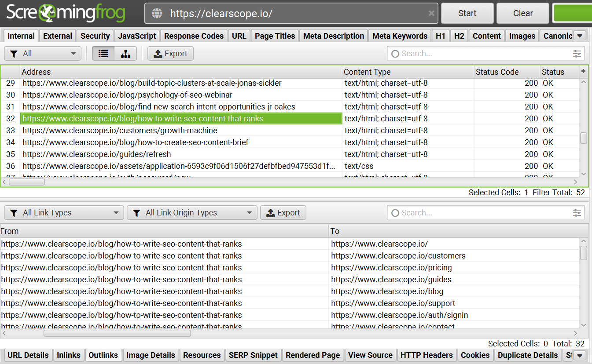The image size is (592, 364).
Task: Click the outlinks horizontal scrollbar thumb
Action: 117,333
